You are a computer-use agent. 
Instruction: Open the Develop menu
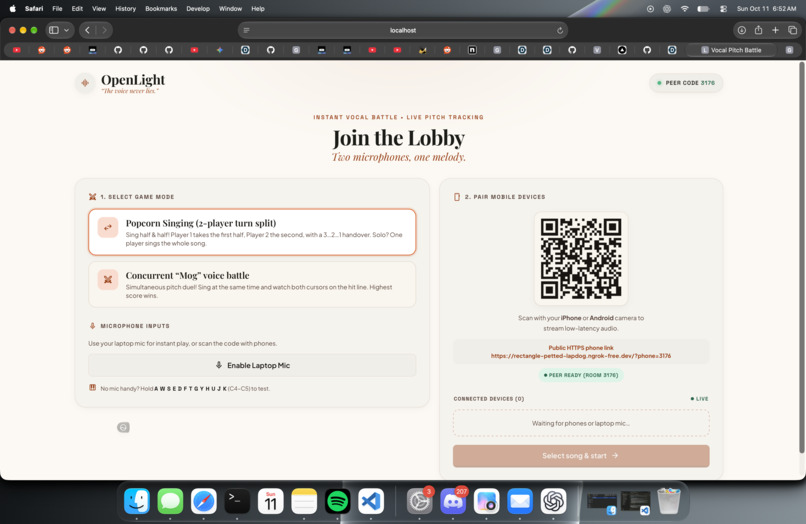tap(198, 9)
